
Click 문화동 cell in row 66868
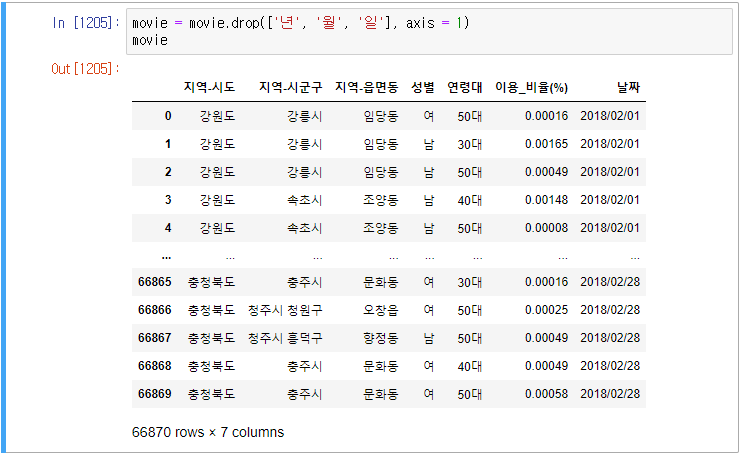coord(381,366)
